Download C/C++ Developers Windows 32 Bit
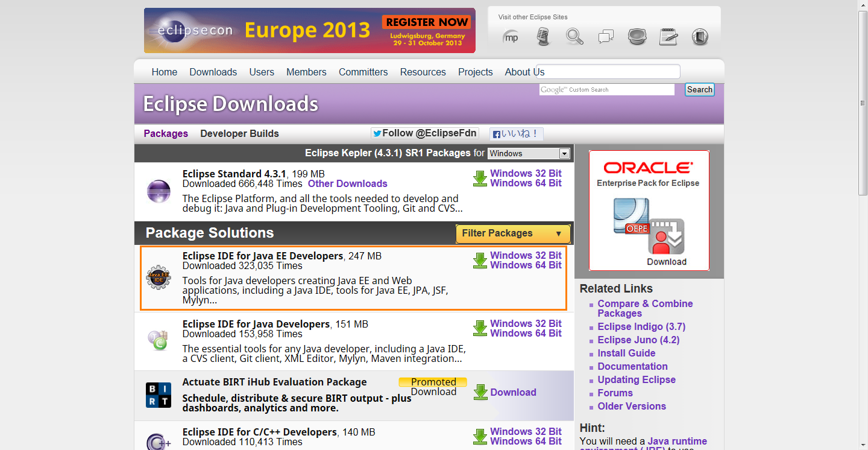The image size is (868, 450). (x=526, y=431)
